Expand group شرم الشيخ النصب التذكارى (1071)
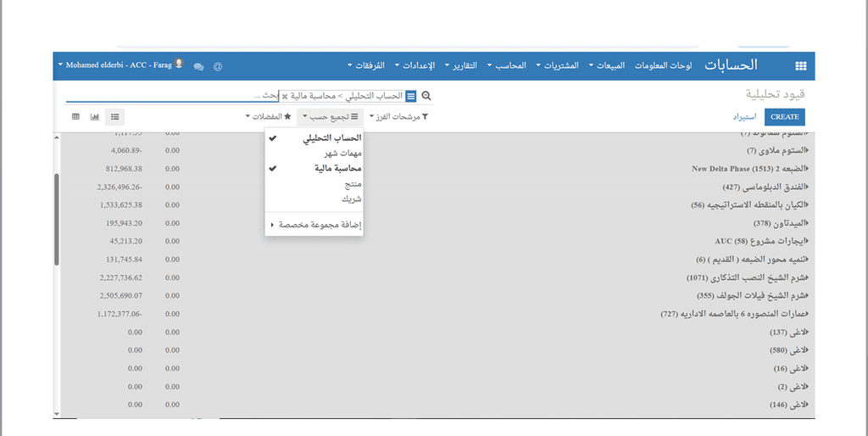Viewport: 868px width, 436px height. 748,277
